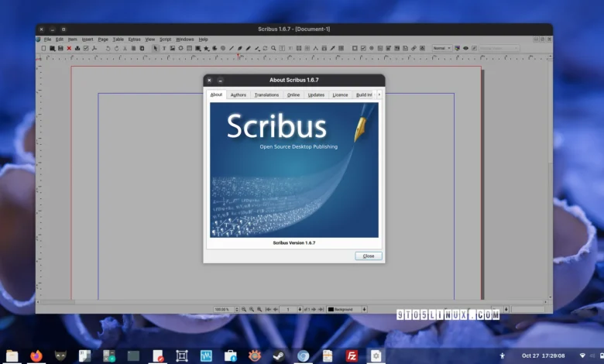Open FileZilla from the dock

click(x=352, y=355)
